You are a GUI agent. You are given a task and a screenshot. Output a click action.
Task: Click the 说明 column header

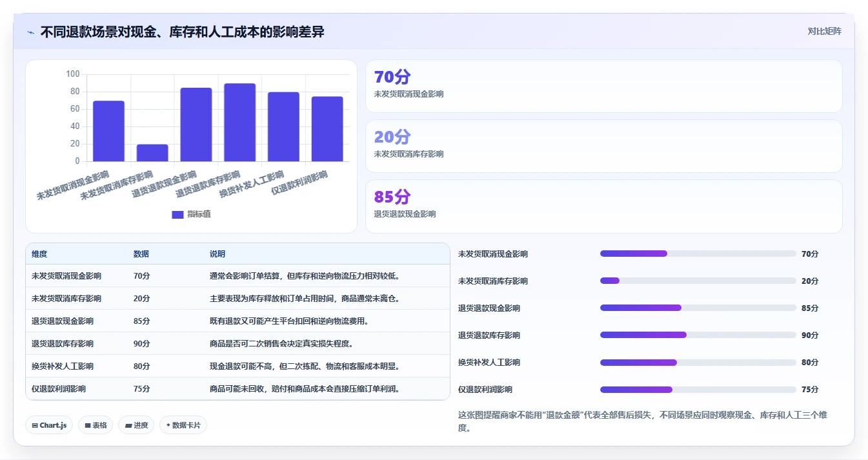217,254
